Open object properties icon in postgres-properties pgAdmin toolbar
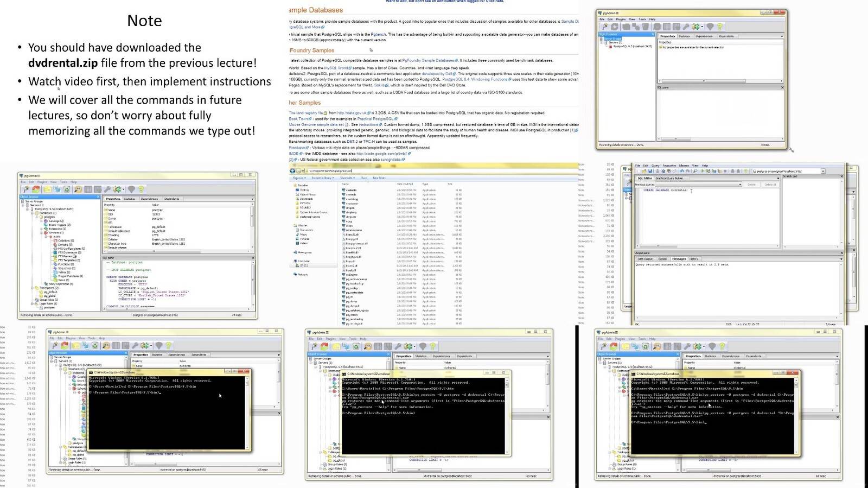The height and width of the screenshot is (488, 868). click(48, 189)
